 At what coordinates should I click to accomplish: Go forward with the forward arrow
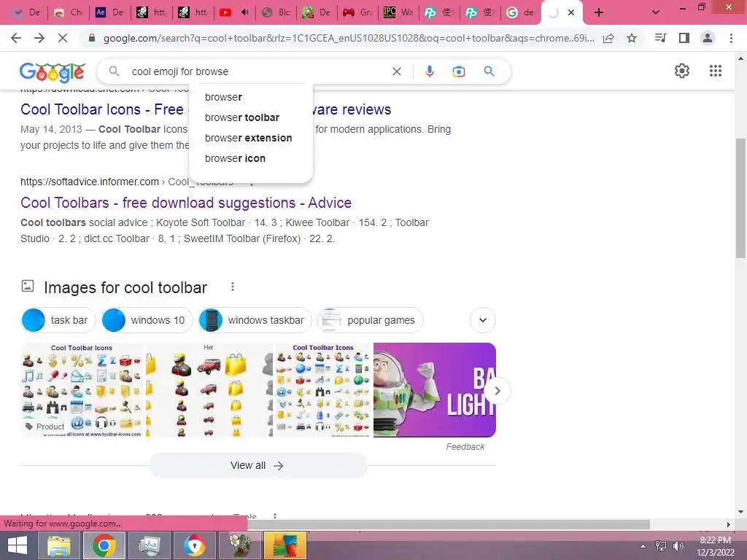click(39, 38)
